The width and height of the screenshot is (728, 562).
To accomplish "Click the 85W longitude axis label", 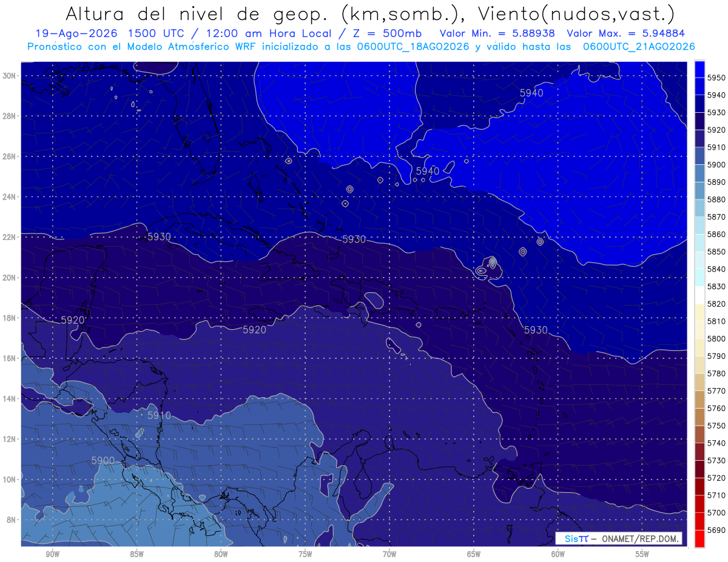I will (136, 554).
